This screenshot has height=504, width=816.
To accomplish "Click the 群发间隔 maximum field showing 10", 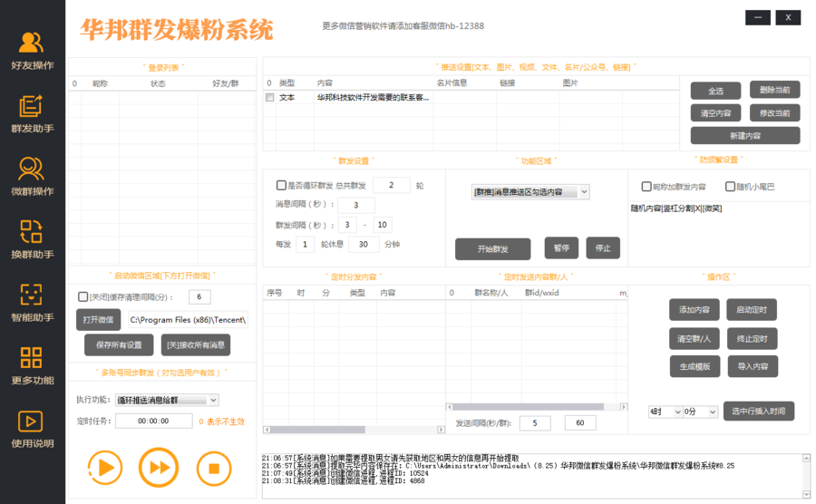I will click(x=383, y=225).
